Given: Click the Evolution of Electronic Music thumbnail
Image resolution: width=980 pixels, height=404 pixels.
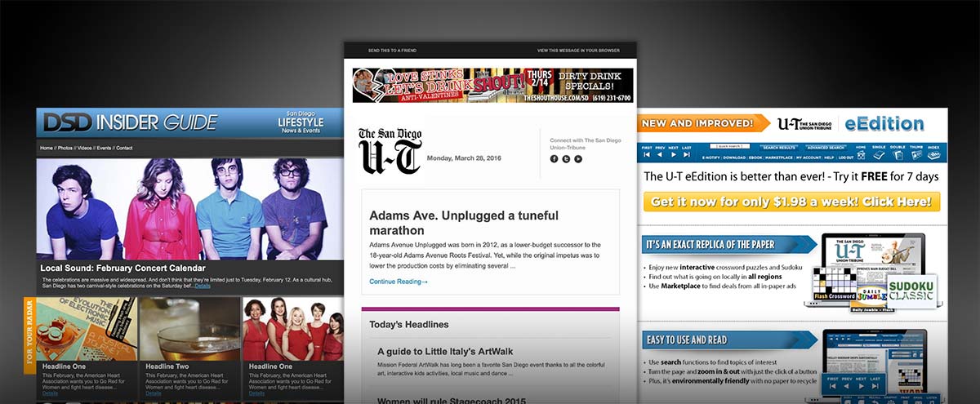Looking at the screenshot, I should pyautogui.click(x=86, y=327).
